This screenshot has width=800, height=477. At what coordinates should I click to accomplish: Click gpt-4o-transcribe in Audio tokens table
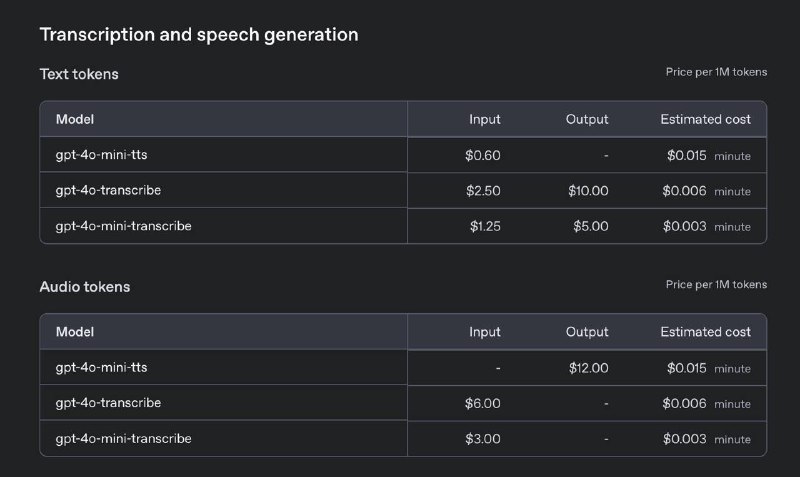pyautogui.click(x=108, y=403)
